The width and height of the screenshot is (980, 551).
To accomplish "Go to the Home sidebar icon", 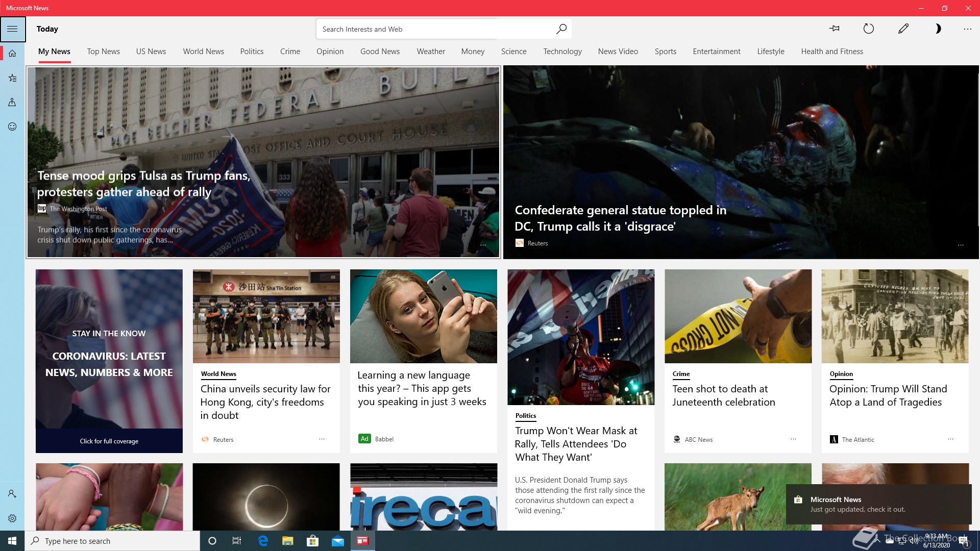I will 12,53.
